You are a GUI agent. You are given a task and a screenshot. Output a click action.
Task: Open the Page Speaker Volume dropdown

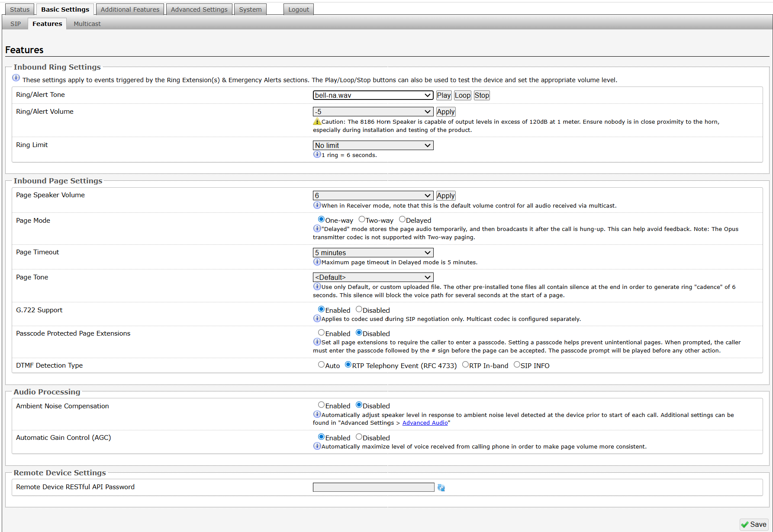click(373, 195)
